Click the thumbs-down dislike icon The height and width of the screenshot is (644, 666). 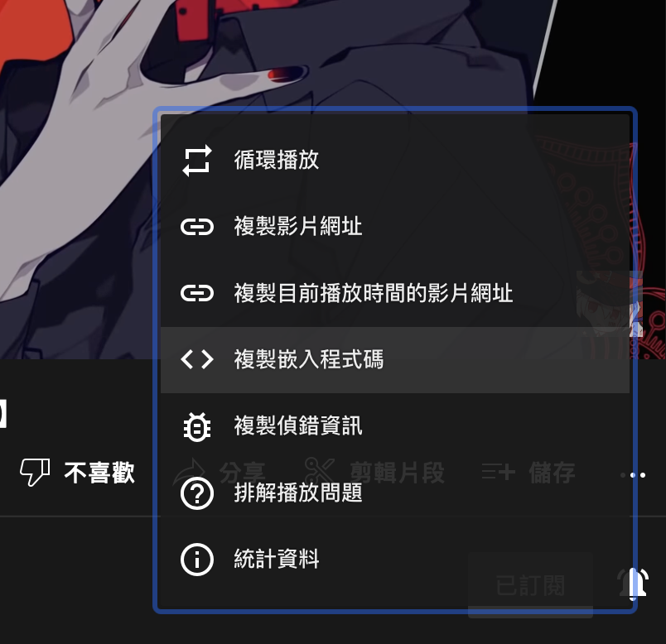[x=35, y=472]
